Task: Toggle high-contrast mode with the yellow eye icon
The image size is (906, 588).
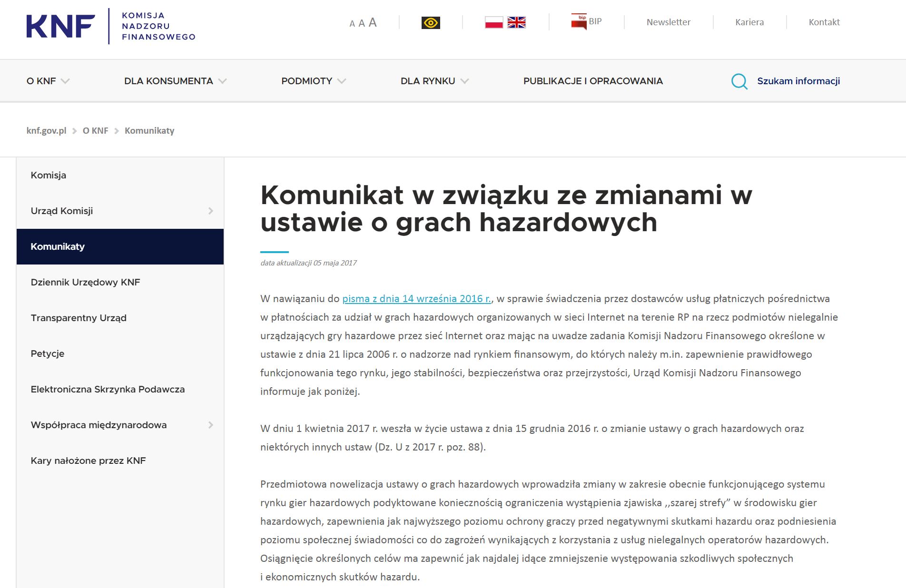Action: point(431,23)
